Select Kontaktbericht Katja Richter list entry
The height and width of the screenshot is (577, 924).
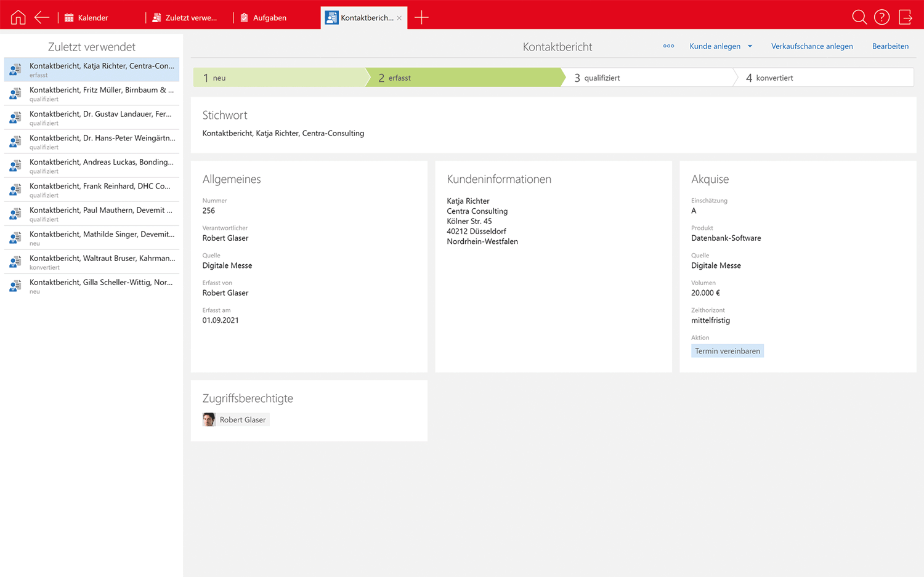[x=92, y=70]
